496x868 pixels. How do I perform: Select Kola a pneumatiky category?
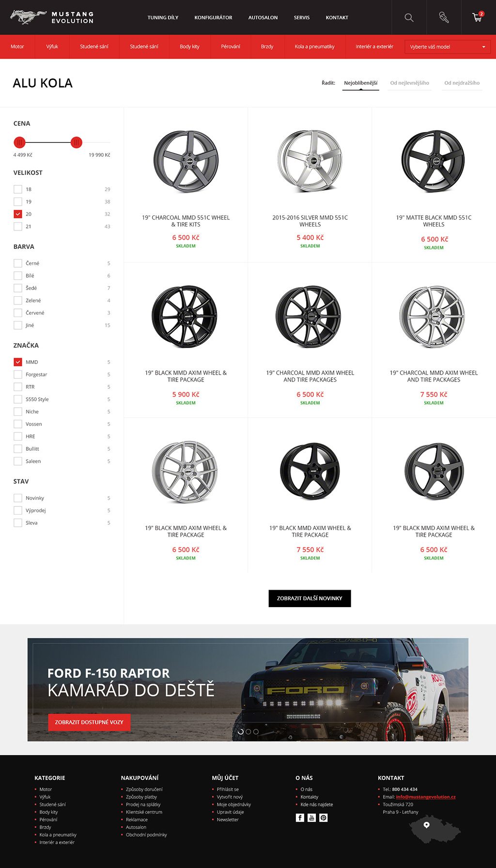point(315,46)
